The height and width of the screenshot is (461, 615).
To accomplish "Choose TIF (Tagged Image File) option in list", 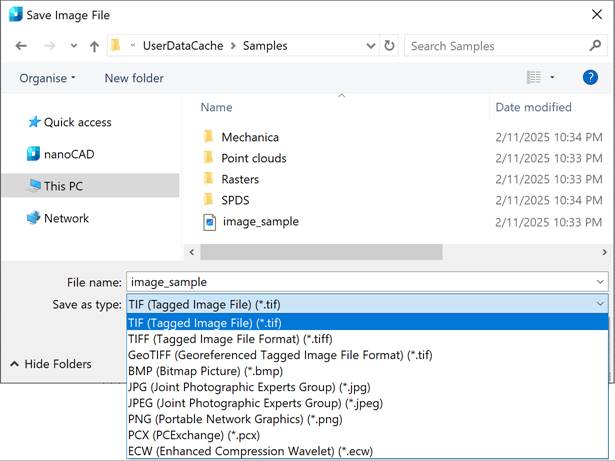I will [x=368, y=323].
